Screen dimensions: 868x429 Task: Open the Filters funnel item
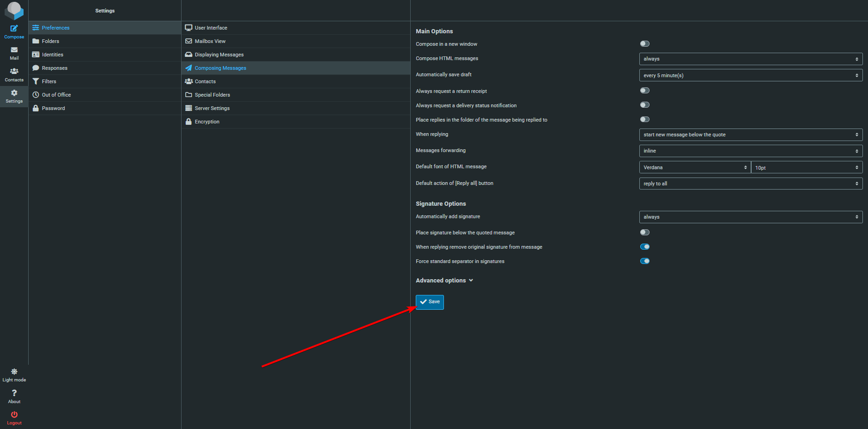[x=49, y=81]
